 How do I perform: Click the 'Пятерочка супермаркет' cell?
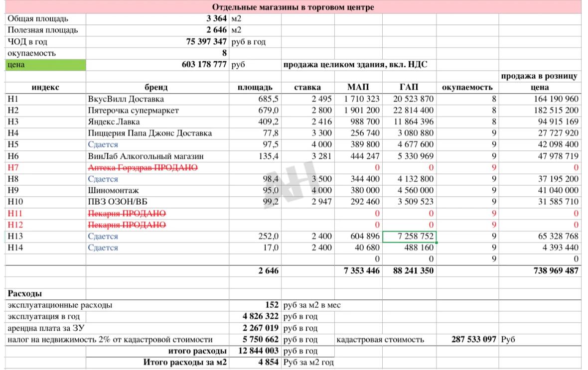(x=133, y=110)
